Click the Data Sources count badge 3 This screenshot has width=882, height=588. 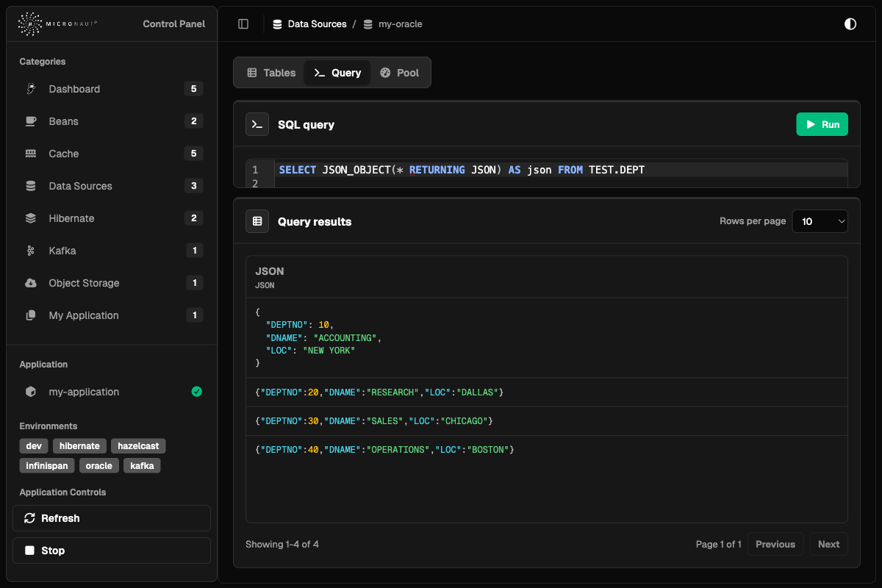pos(193,186)
